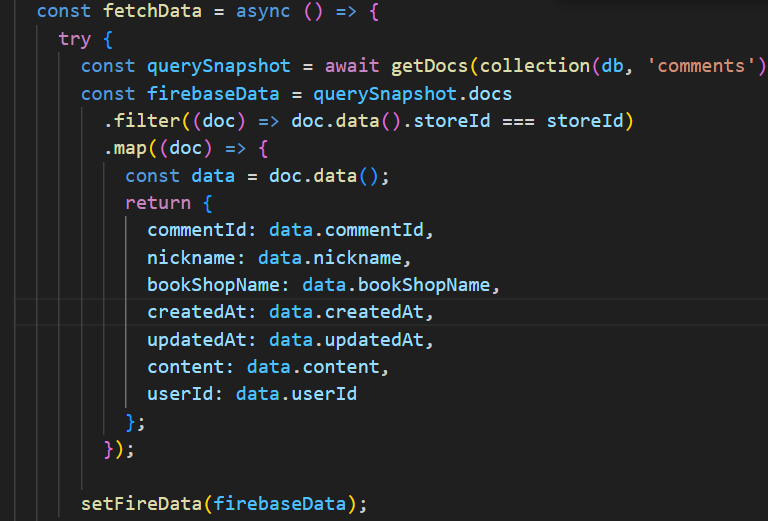Image resolution: width=768 pixels, height=521 pixels.
Task: Click 'querySnapshot' in its const declaration
Action: (x=218, y=66)
